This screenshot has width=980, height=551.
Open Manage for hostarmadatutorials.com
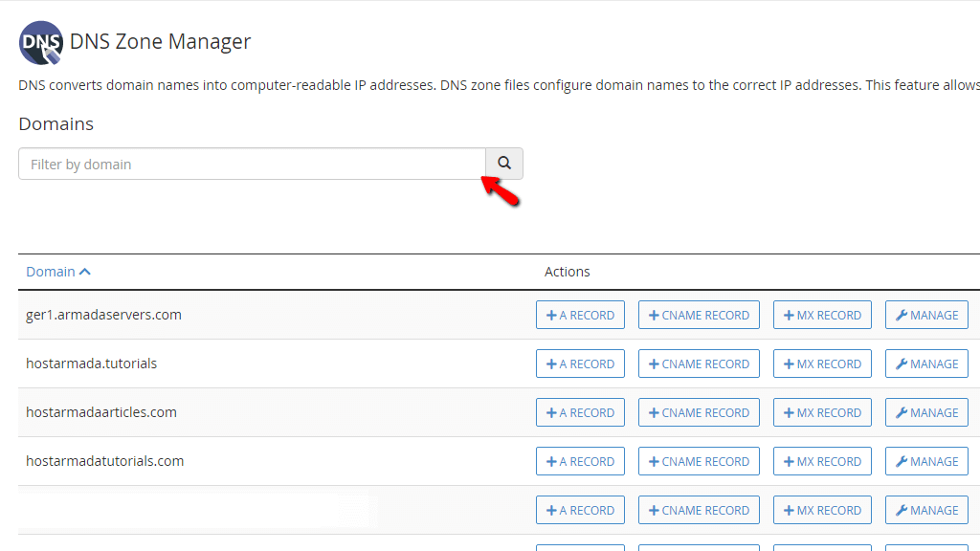coord(926,461)
